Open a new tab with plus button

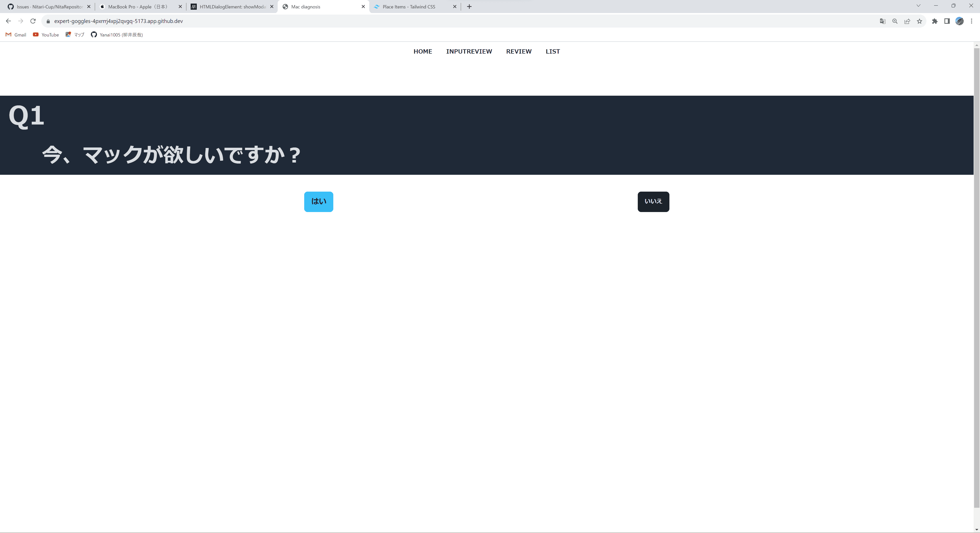click(x=469, y=6)
